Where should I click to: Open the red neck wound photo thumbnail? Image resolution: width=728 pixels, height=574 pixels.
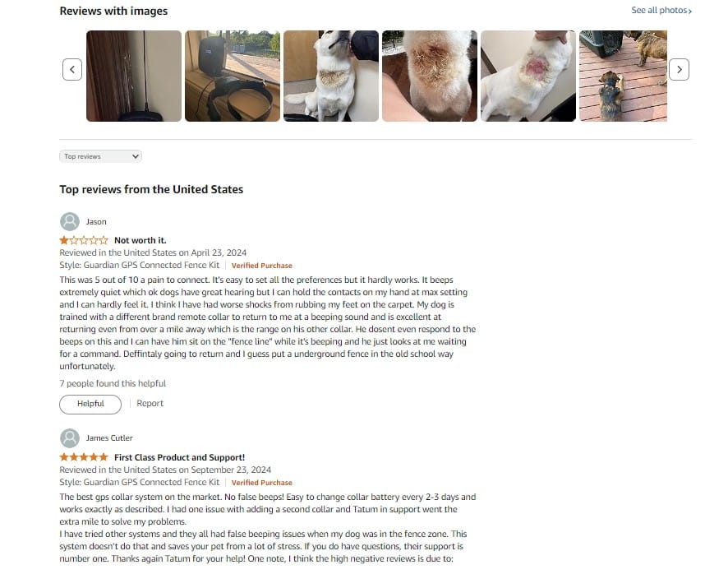coord(528,76)
